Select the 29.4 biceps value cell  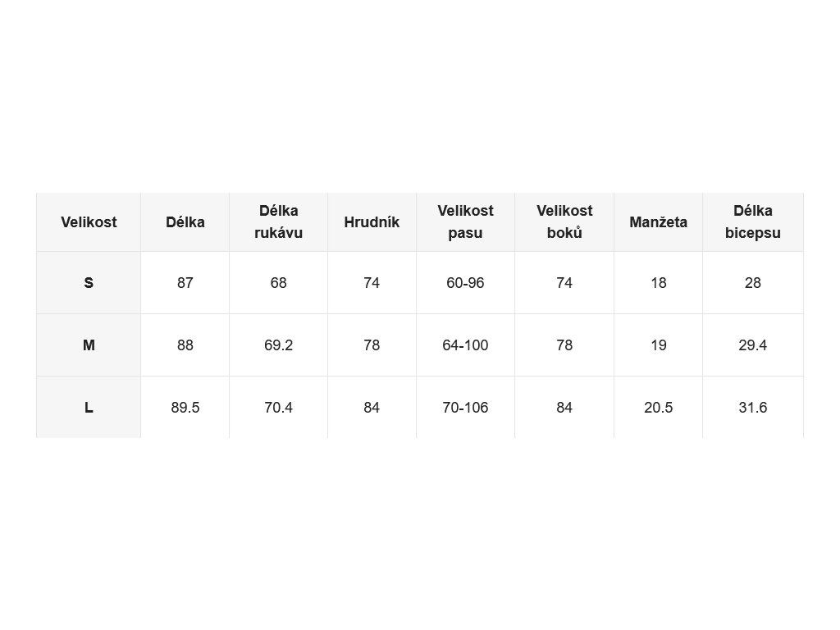pyautogui.click(x=753, y=345)
